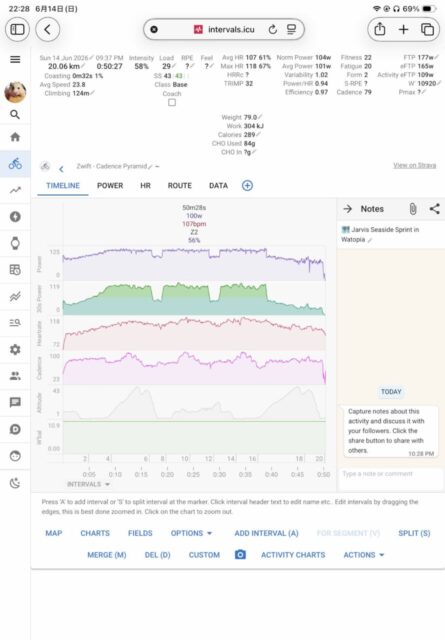Screen dimensions: 445x640
Task: Click DEL (D)
Action: (158, 555)
